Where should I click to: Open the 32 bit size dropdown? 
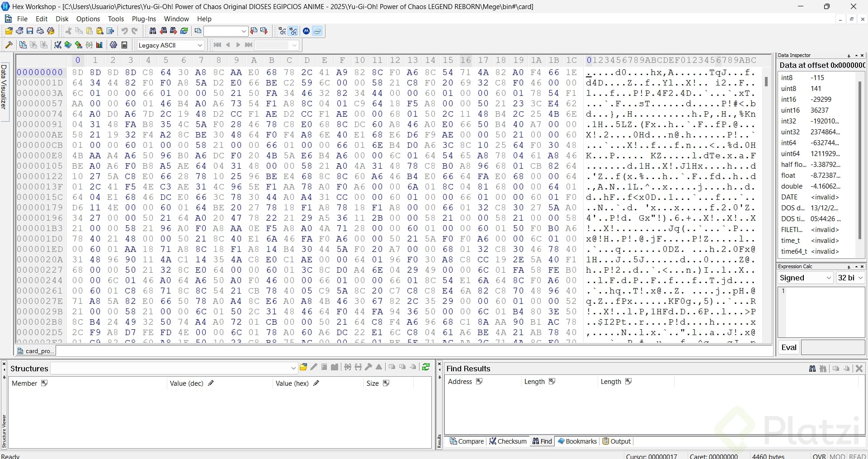pyautogui.click(x=850, y=278)
